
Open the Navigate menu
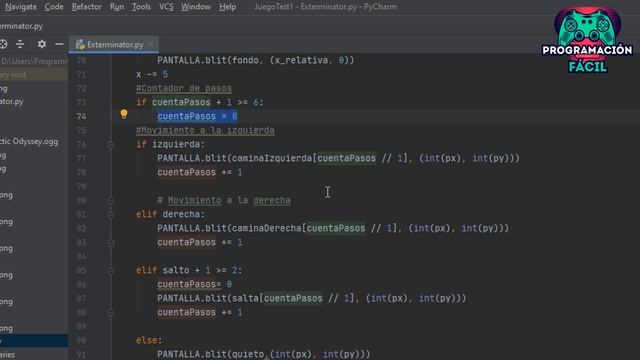(20, 7)
